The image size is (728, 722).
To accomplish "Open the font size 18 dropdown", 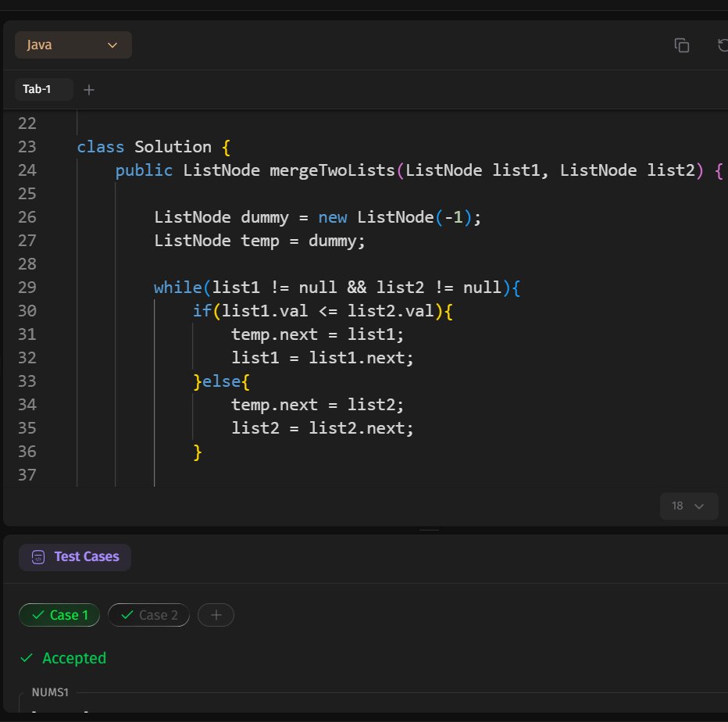I will [x=688, y=506].
